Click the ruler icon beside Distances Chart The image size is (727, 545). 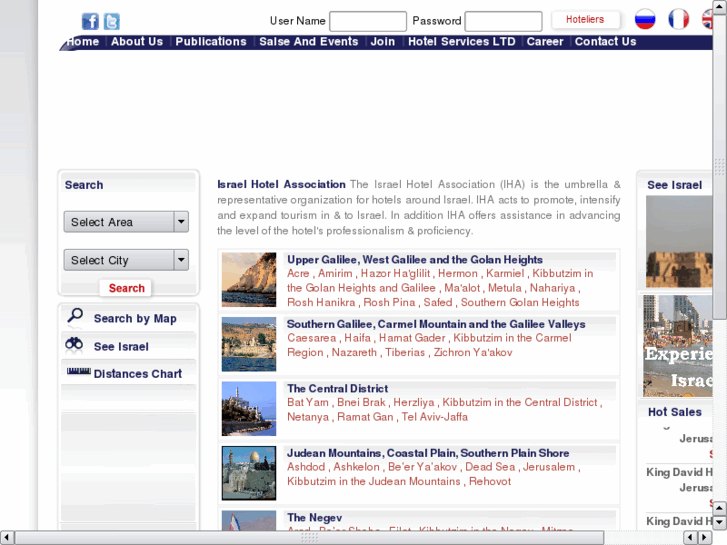79,371
